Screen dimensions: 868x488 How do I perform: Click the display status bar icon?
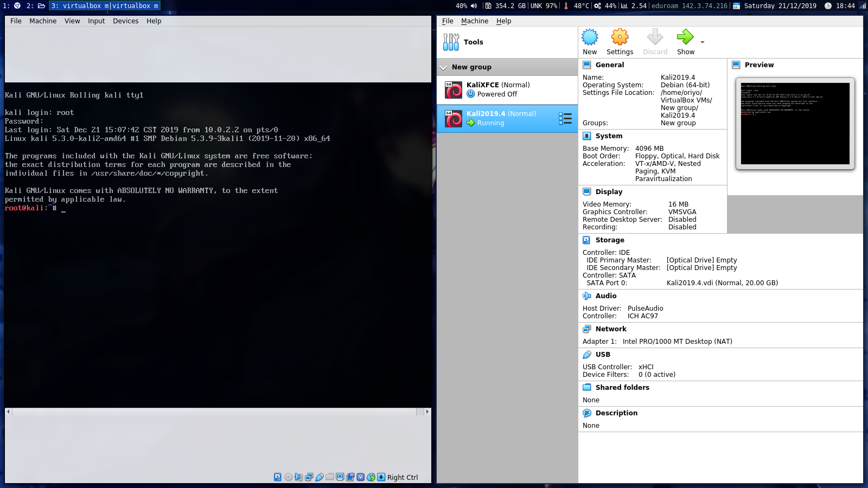(340, 477)
